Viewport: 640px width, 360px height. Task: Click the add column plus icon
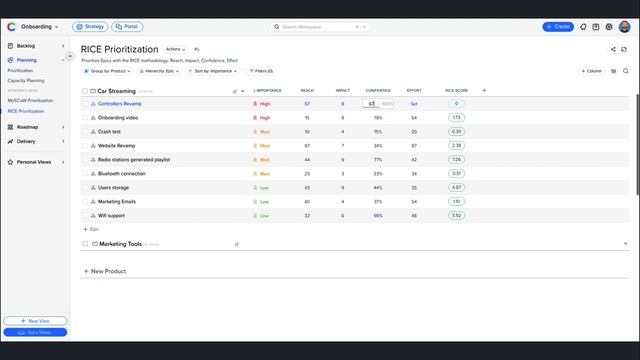click(484, 90)
